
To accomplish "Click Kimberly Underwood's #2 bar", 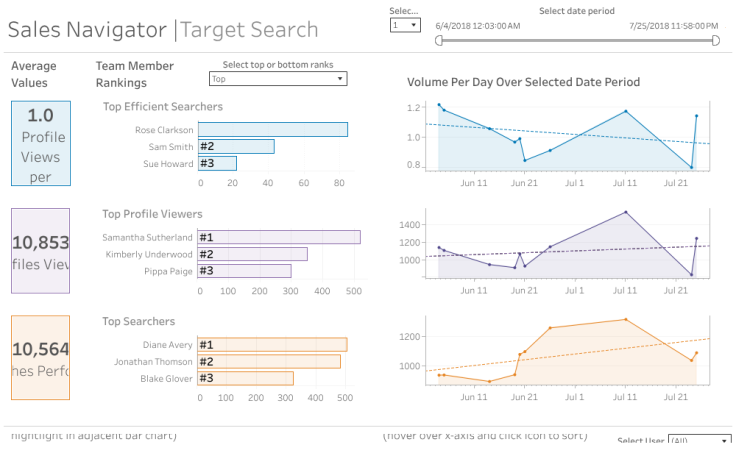I will (x=252, y=254).
